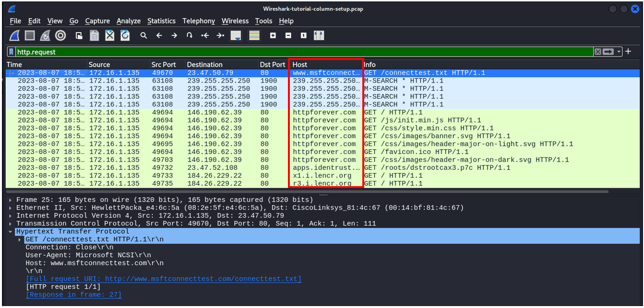Expand Internet Protocol Version 4 details
644x308 pixels.
tap(11, 215)
